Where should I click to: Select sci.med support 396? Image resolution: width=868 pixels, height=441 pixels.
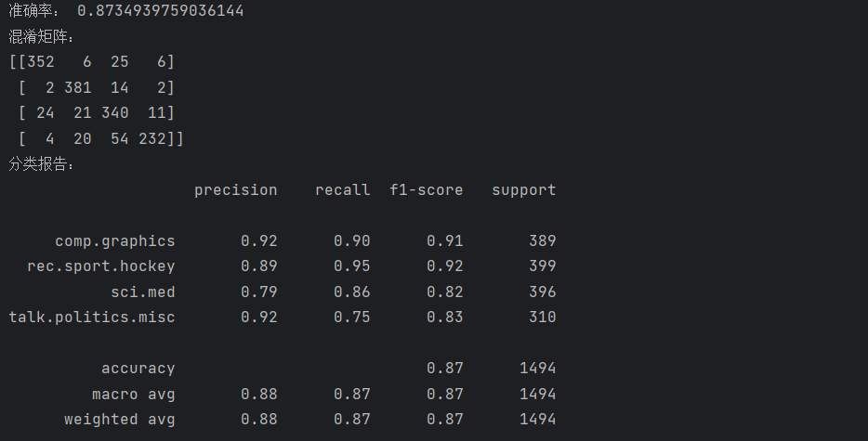543,292
